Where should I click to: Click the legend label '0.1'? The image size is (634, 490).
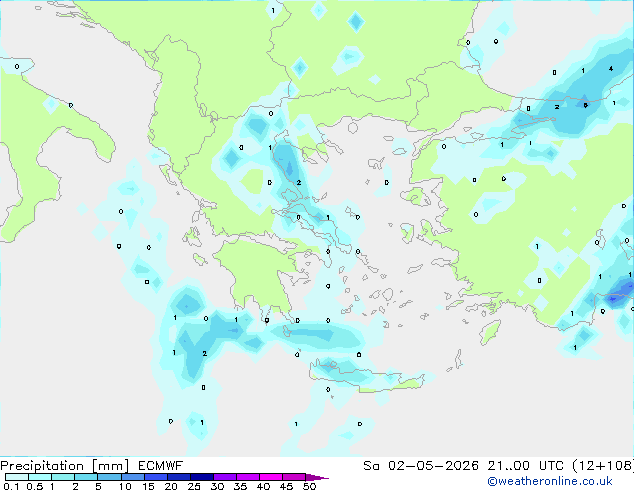click(11, 486)
